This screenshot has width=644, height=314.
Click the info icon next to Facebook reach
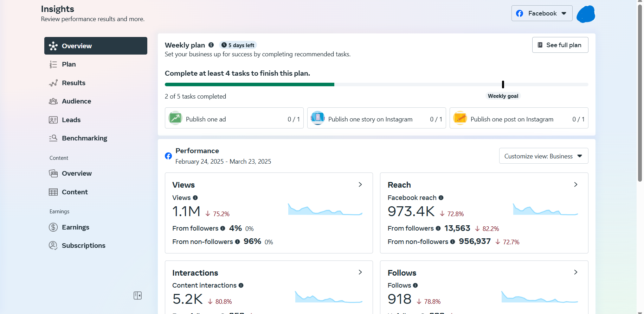441,198
